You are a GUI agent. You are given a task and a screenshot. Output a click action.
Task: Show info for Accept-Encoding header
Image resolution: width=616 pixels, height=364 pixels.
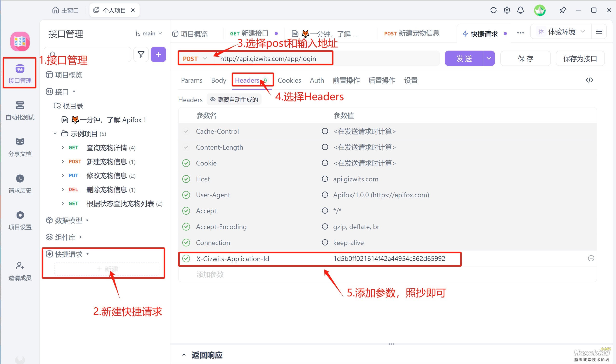(x=325, y=226)
